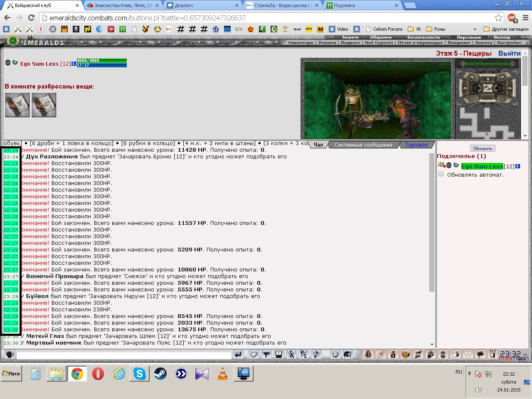Toggle the TIMER mode under the game time

tap(521, 359)
